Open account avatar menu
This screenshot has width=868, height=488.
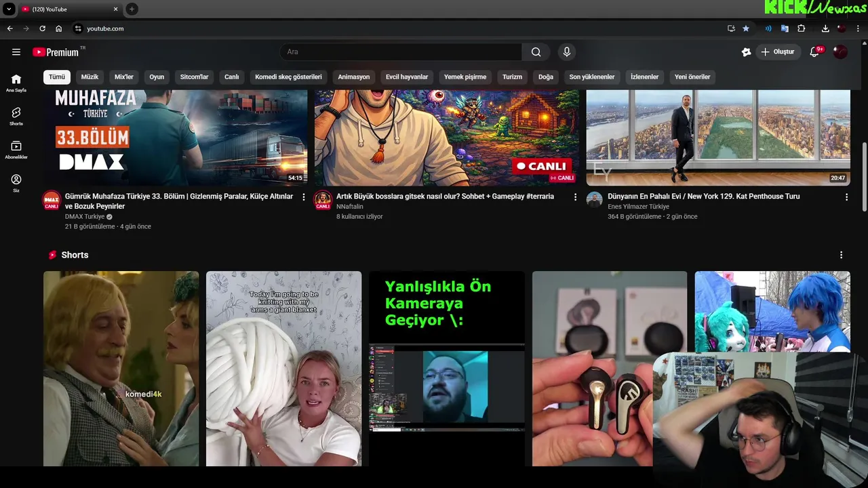point(840,52)
